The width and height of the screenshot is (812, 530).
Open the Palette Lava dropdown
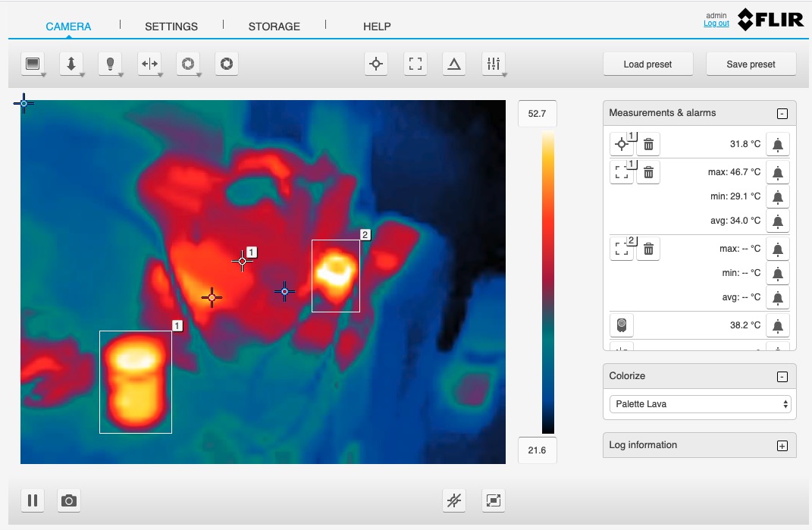[698, 404]
